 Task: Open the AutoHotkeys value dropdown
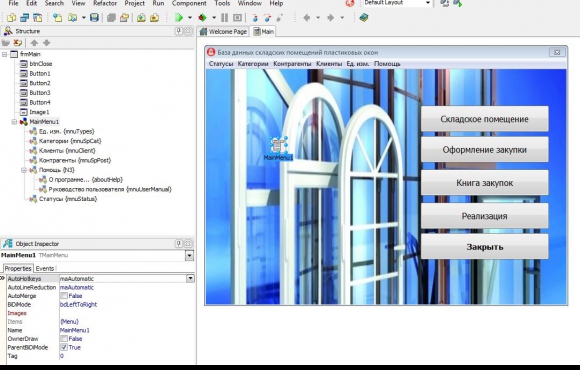[190, 278]
